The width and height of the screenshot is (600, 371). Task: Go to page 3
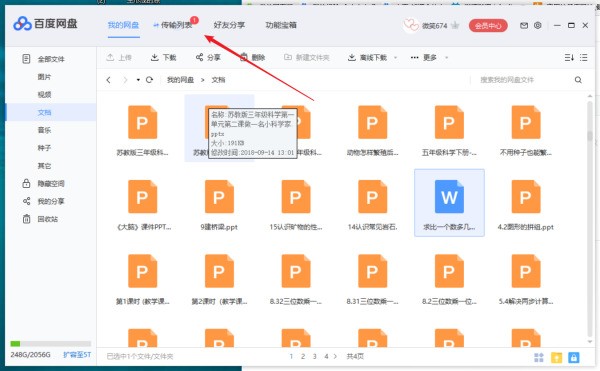coord(315,356)
